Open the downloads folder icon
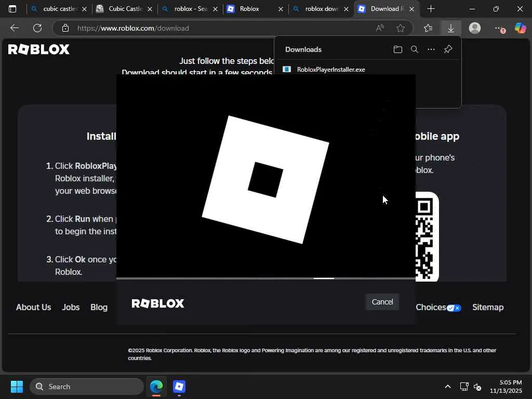This screenshot has width=532, height=399. tap(397, 49)
